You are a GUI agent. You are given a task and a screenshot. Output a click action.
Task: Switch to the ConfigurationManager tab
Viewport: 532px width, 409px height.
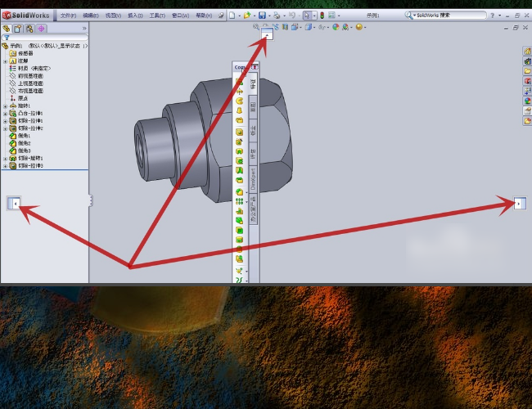click(x=29, y=29)
